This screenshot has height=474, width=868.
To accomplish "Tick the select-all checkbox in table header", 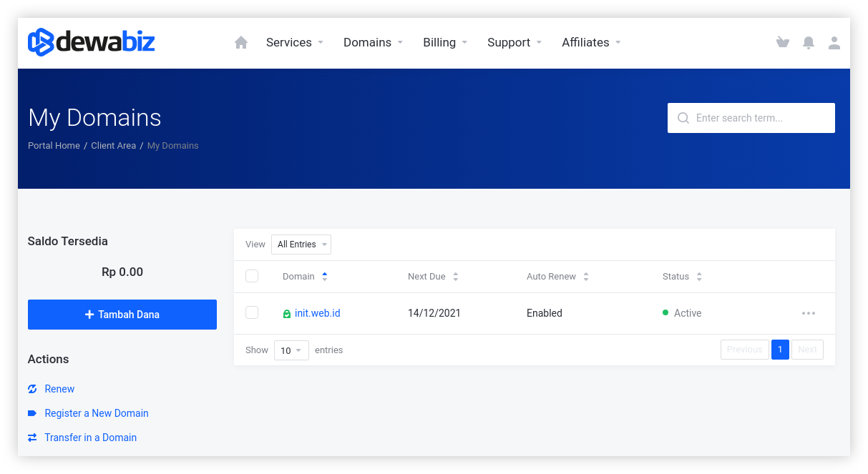I will click(x=252, y=276).
